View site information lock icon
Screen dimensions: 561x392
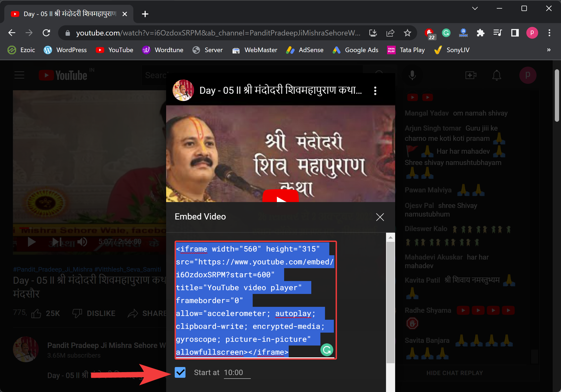tap(68, 33)
